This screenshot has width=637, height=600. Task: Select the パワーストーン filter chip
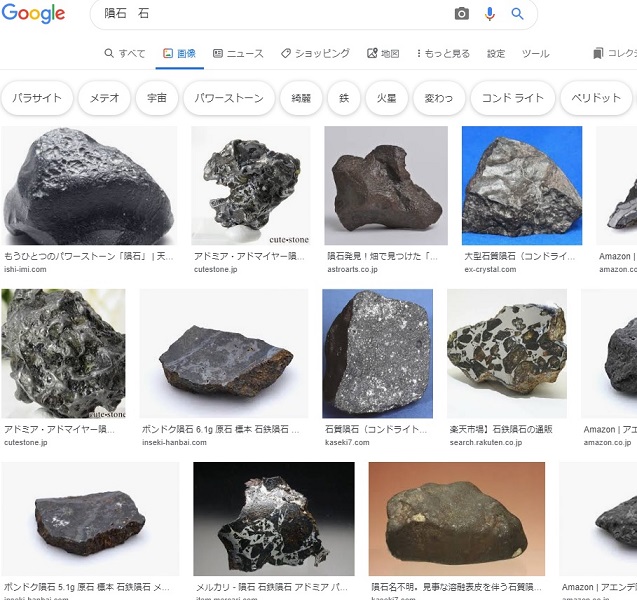point(229,98)
